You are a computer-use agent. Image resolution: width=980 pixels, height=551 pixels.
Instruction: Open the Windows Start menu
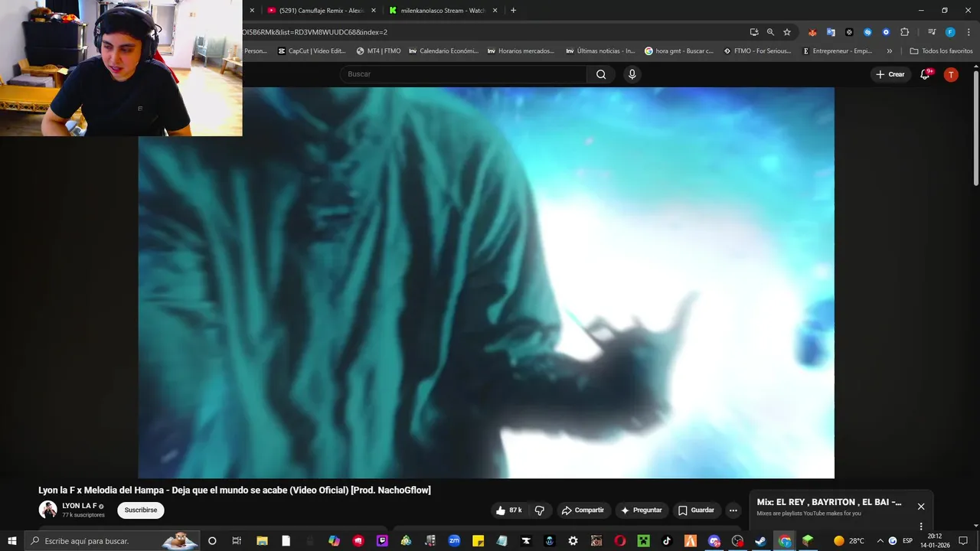click(12, 541)
